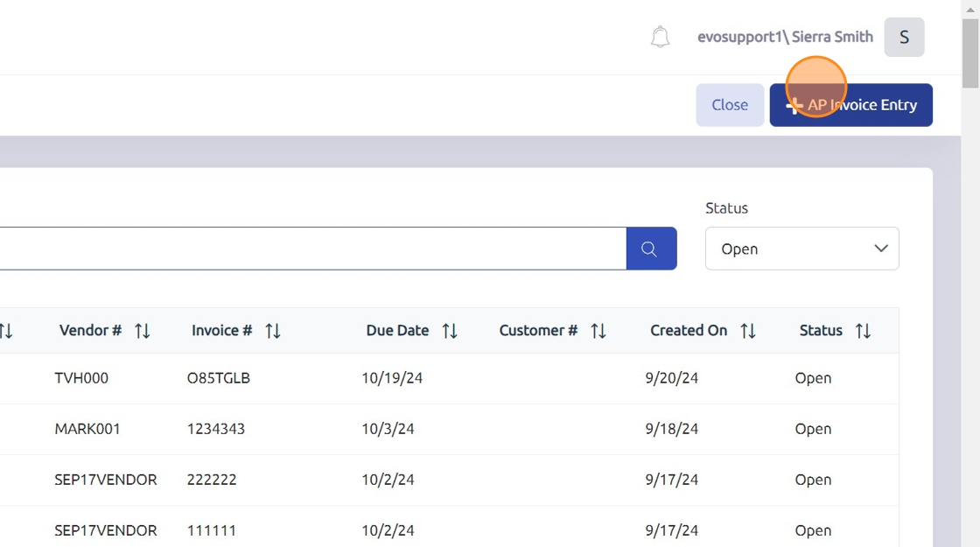Open the user avatar S menu

click(x=904, y=37)
